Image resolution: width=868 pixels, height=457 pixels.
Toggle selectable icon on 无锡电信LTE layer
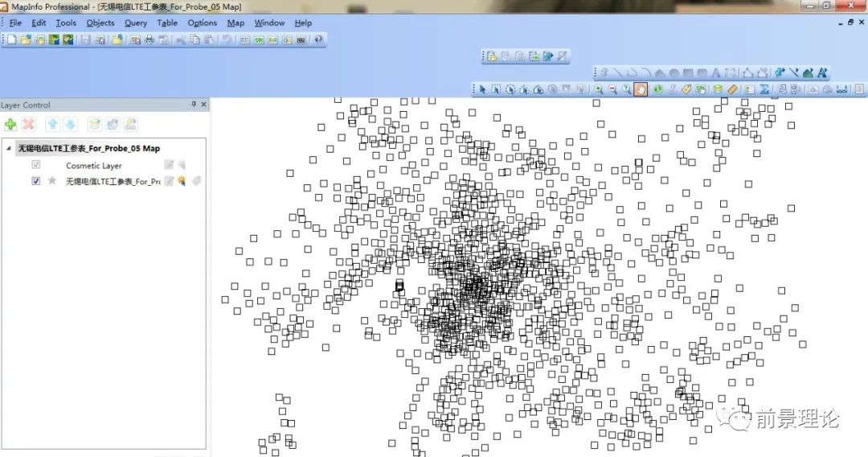(182, 180)
